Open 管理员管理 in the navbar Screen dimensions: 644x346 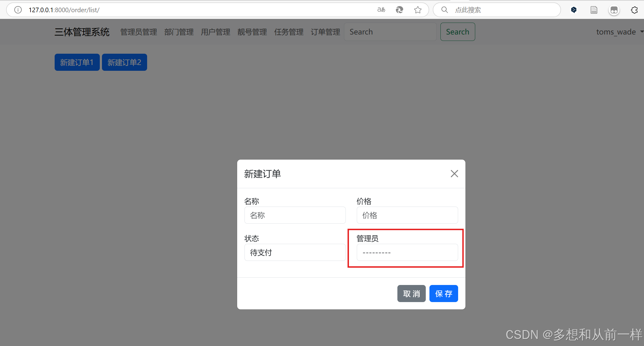point(139,32)
